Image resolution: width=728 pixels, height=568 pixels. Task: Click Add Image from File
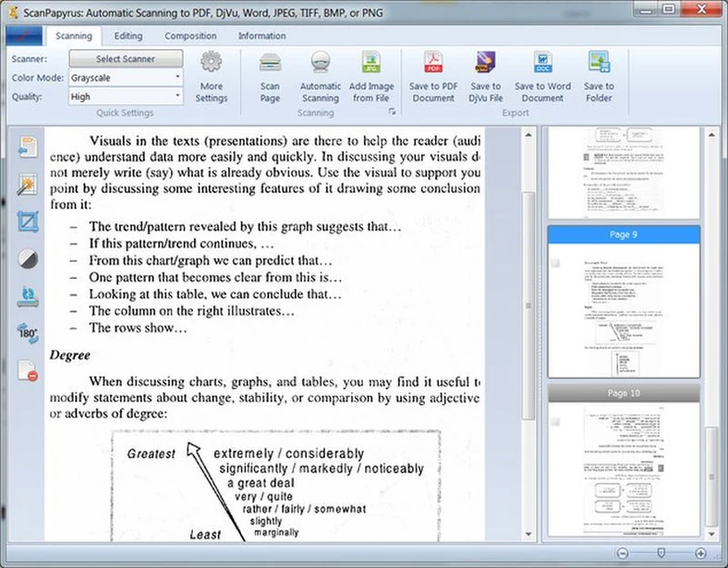tap(370, 65)
